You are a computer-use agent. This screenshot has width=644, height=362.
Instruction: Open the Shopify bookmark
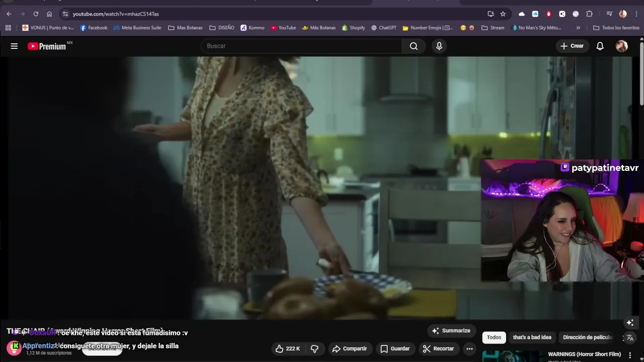[x=353, y=28]
